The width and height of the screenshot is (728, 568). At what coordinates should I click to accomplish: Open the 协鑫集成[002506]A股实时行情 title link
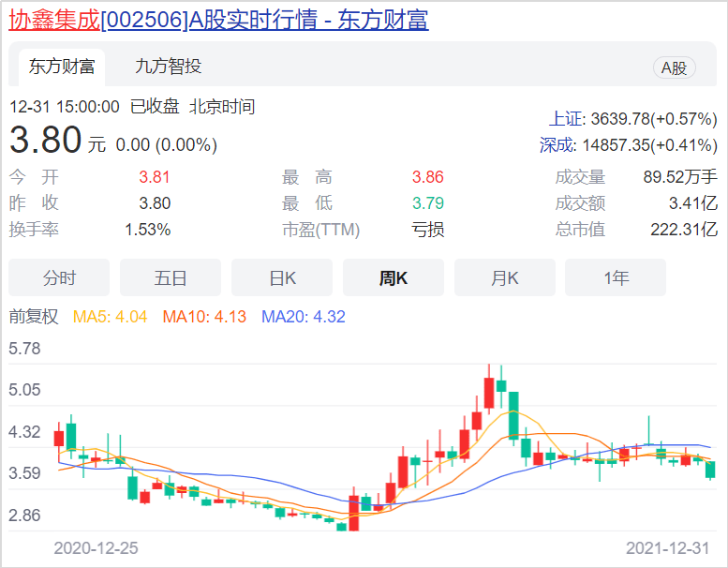[218, 20]
